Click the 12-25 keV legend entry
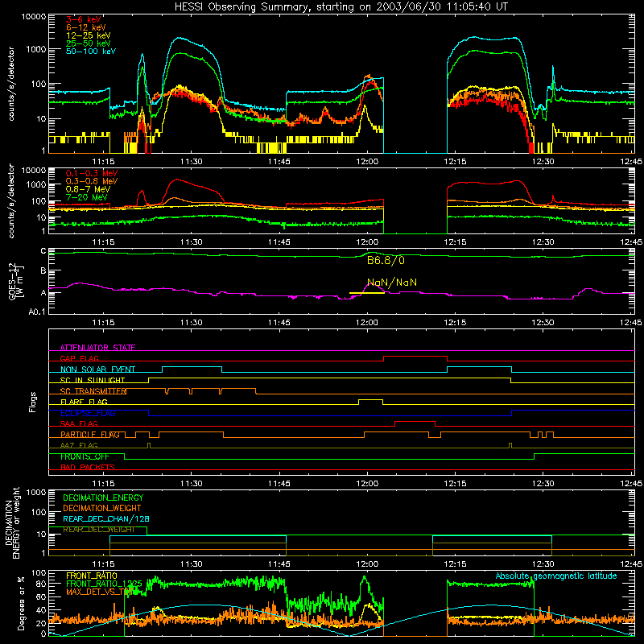Screen dimensions: 644x644 tap(89, 35)
